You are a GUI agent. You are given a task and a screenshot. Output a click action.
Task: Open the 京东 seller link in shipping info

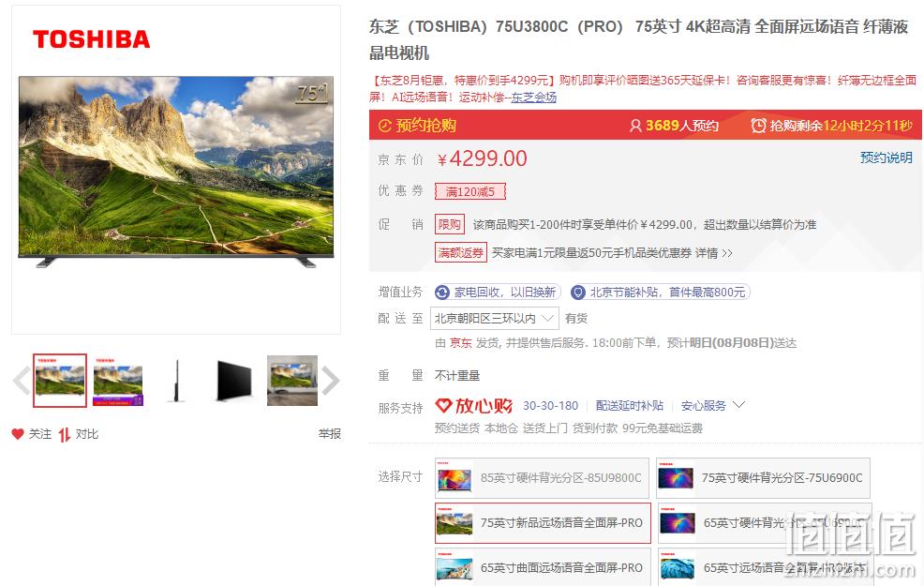[461, 343]
